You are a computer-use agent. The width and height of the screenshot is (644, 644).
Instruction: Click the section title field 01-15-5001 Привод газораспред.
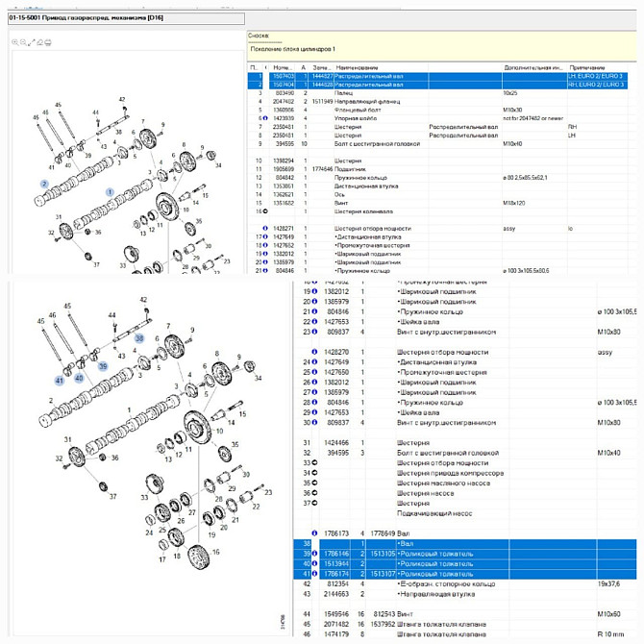(126, 18)
